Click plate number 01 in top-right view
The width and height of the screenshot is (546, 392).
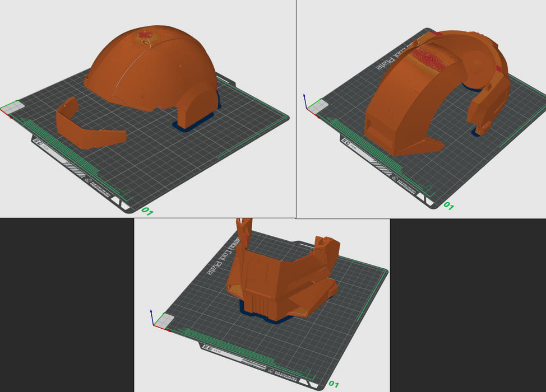tap(448, 206)
